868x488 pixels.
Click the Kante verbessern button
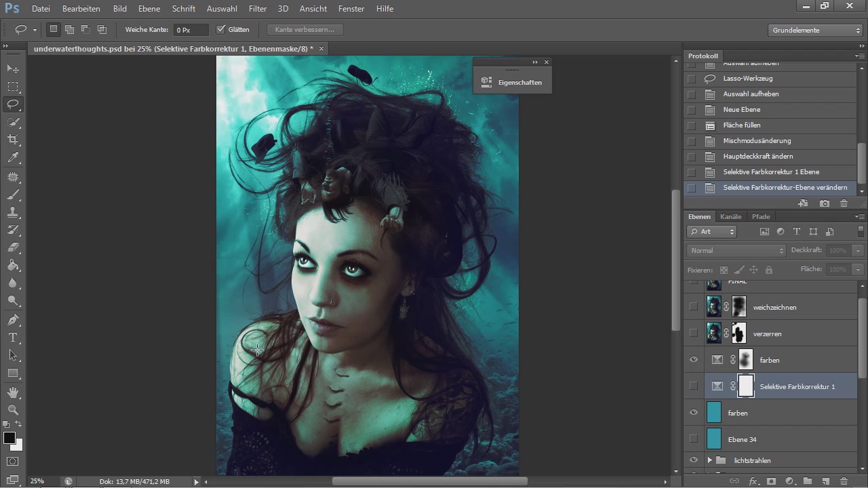tap(304, 30)
